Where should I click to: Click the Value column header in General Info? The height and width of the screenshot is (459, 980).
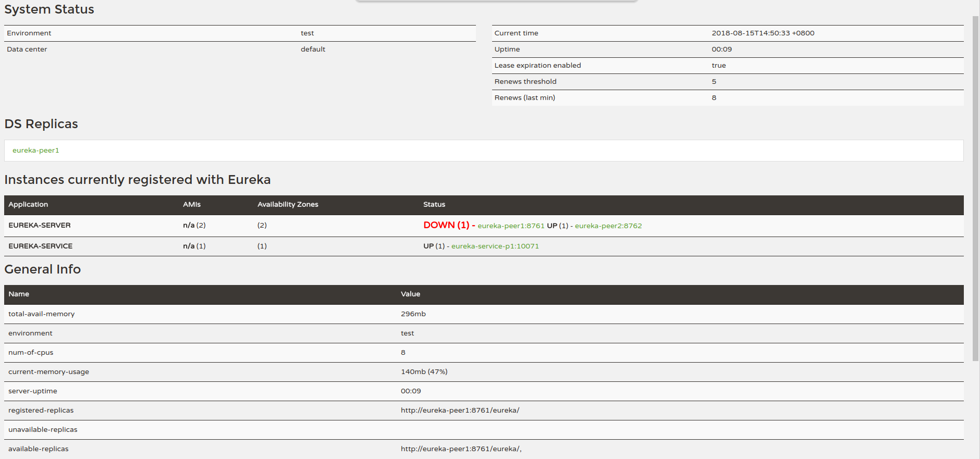[x=410, y=294]
